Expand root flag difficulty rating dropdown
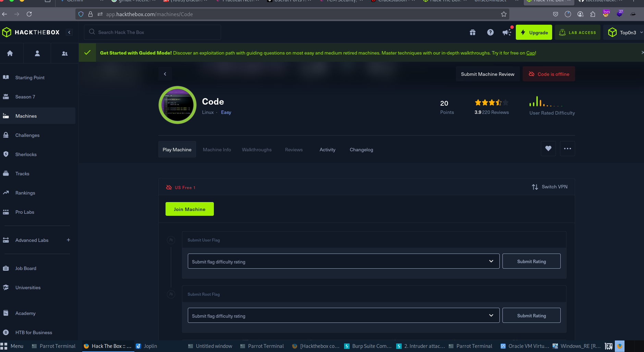This screenshot has height=352, width=644. [343, 316]
